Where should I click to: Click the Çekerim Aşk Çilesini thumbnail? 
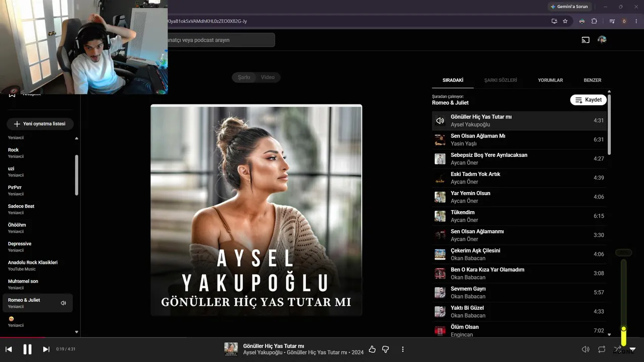coord(440,254)
